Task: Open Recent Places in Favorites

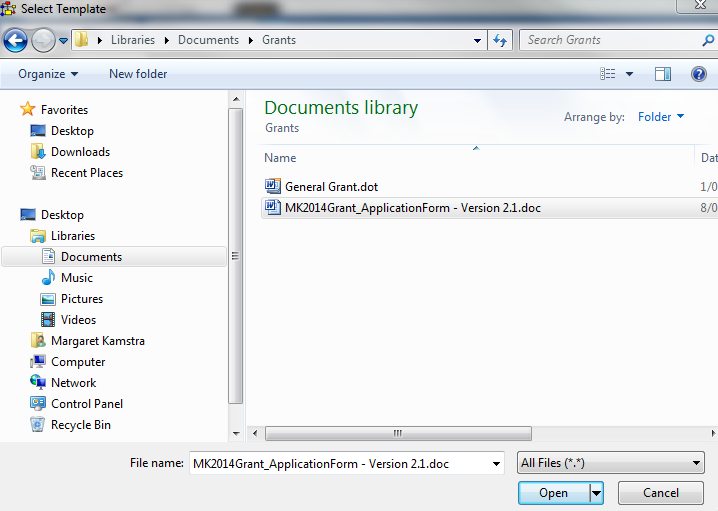Action: click(87, 173)
